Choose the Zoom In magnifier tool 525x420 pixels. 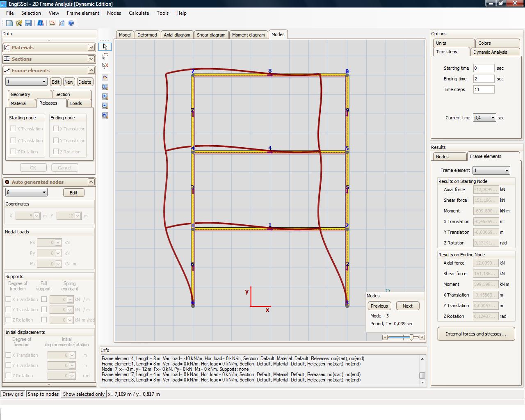(x=105, y=96)
